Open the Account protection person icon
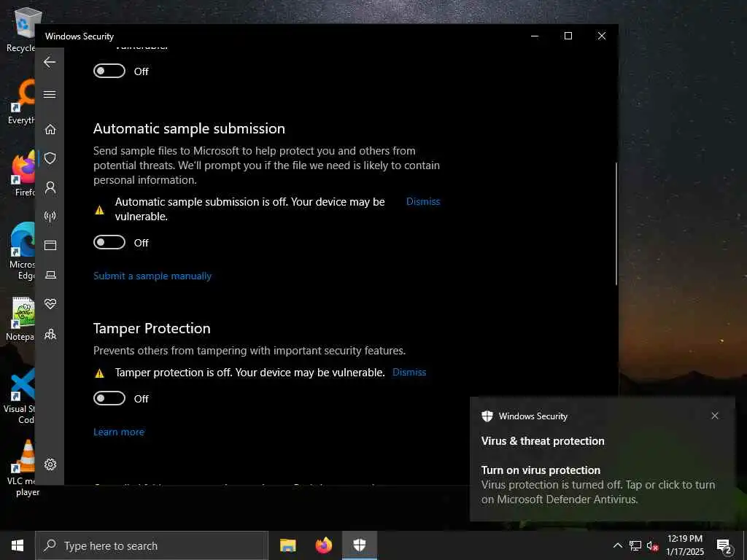747x560 pixels. tap(50, 187)
